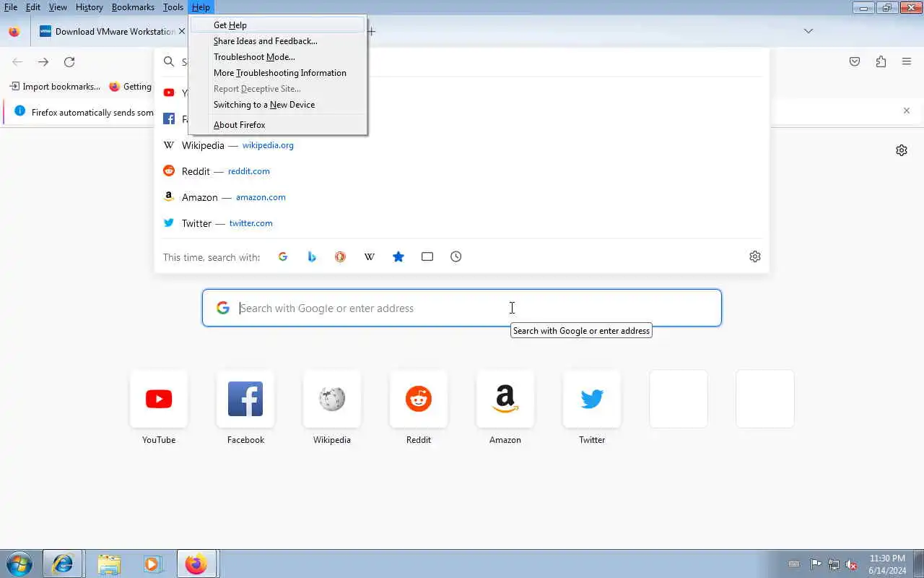Open the History menu
This screenshot has width=924, height=578.
pyautogui.click(x=90, y=7)
